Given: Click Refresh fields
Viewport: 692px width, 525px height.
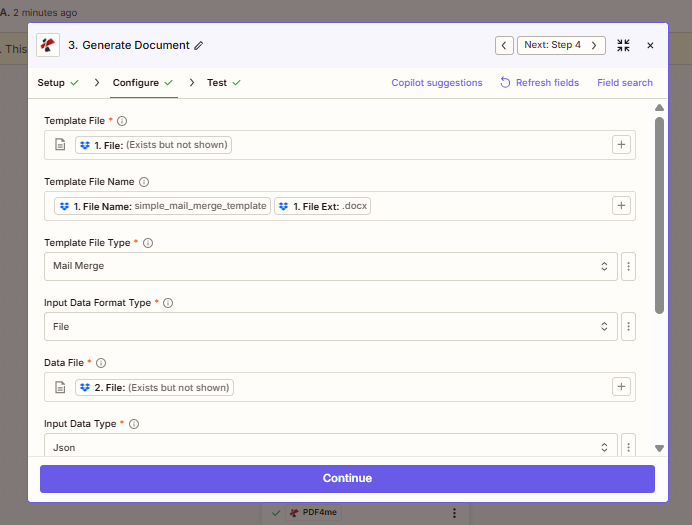Looking at the screenshot, I should 539,83.
